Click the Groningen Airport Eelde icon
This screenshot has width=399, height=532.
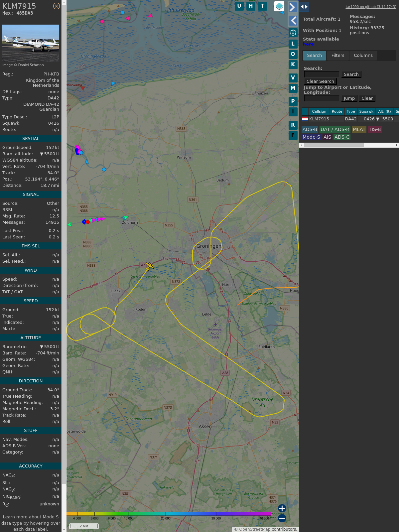coord(215,325)
